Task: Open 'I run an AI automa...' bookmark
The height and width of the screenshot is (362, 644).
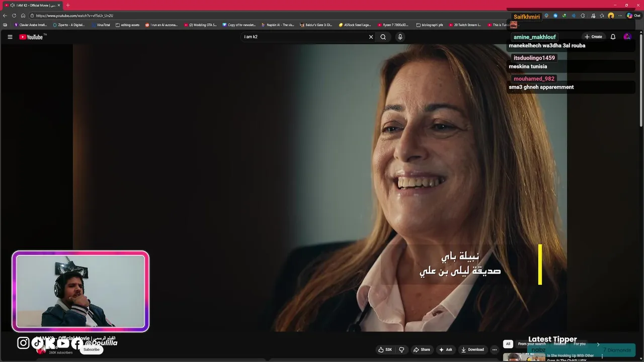Action: coord(162,25)
